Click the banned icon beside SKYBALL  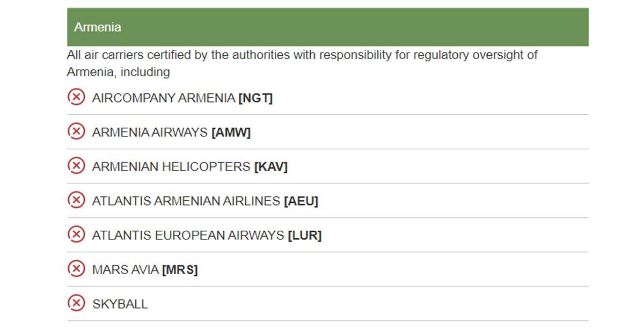(76, 303)
